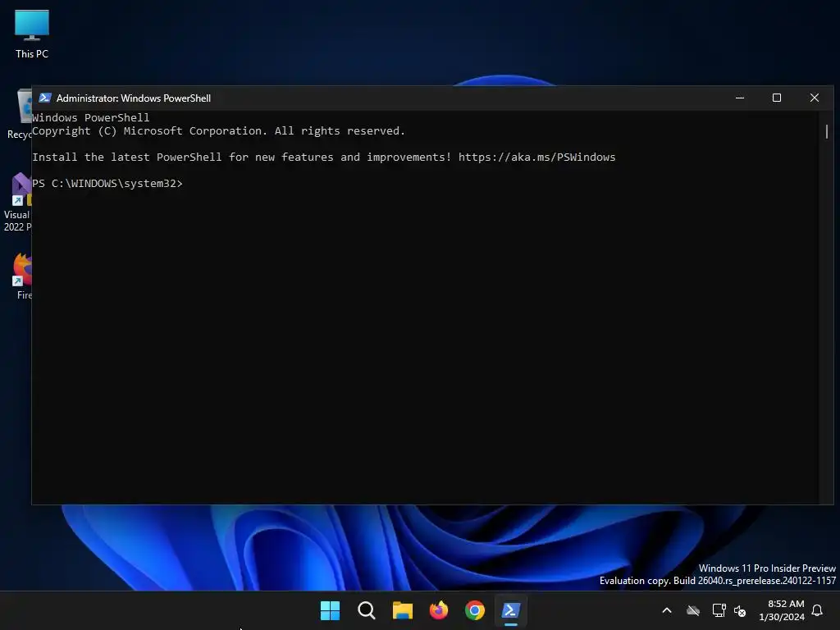Click the 'Windows PowerShell' first console line
This screenshot has width=840, height=630.
[x=90, y=117]
